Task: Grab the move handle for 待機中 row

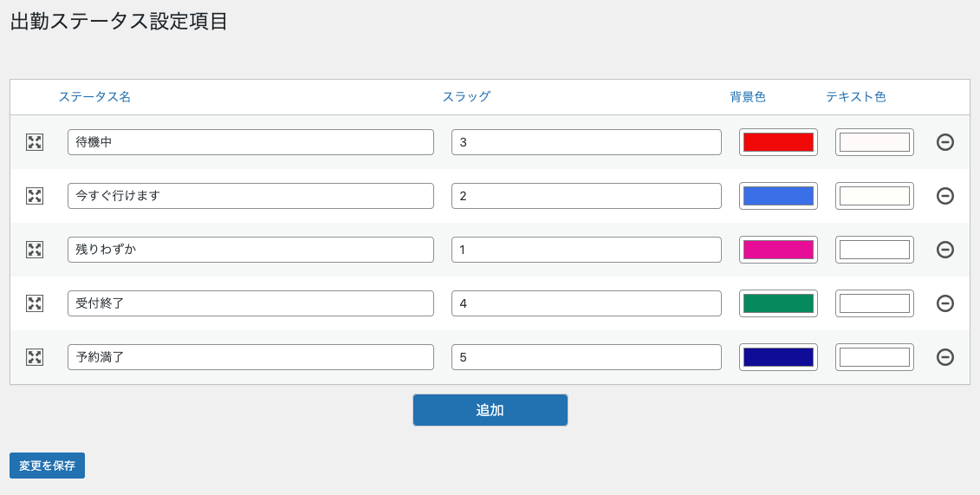Action: coord(35,142)
